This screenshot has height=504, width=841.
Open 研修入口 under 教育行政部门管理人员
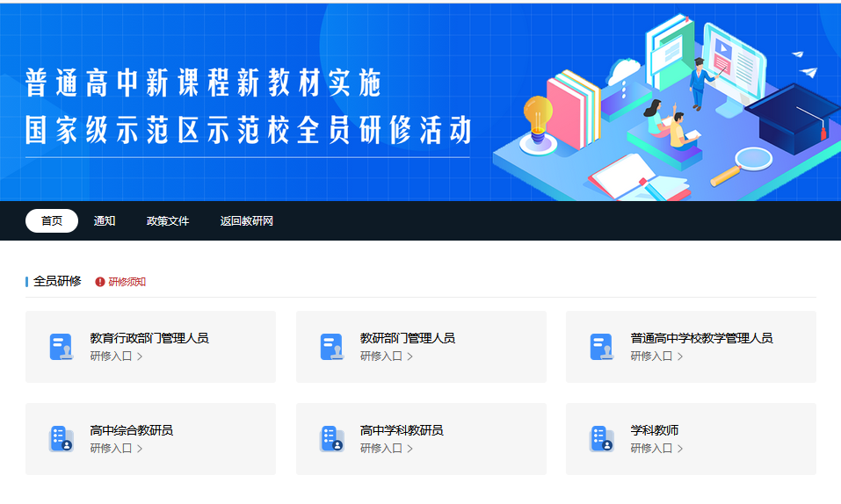pos(116,356)
